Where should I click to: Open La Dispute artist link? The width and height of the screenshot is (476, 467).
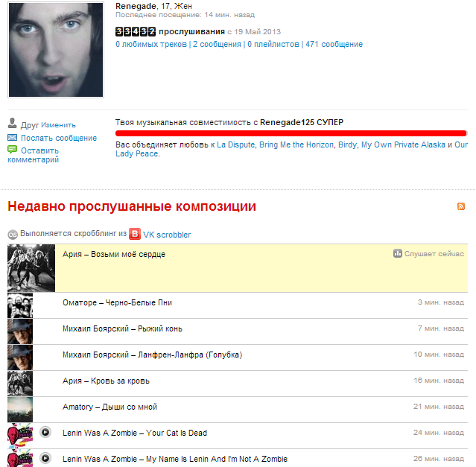pyautogui.click(x=235, y=144)
